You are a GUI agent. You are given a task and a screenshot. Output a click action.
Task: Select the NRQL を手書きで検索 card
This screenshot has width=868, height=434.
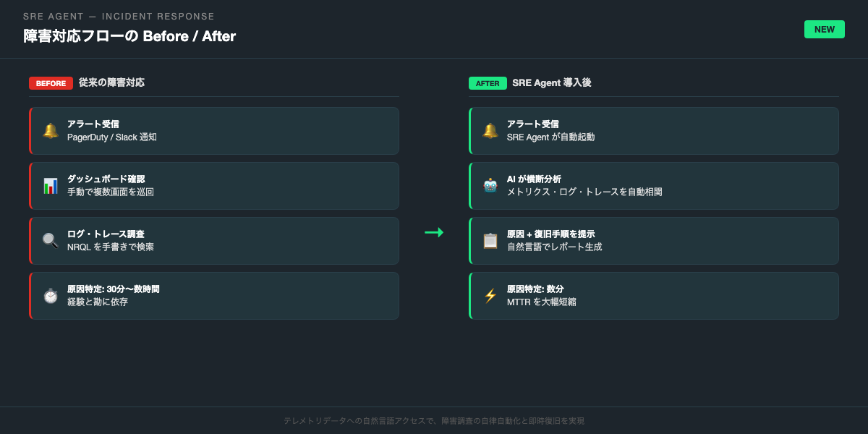pyautogui.click(x=214, y=241)
